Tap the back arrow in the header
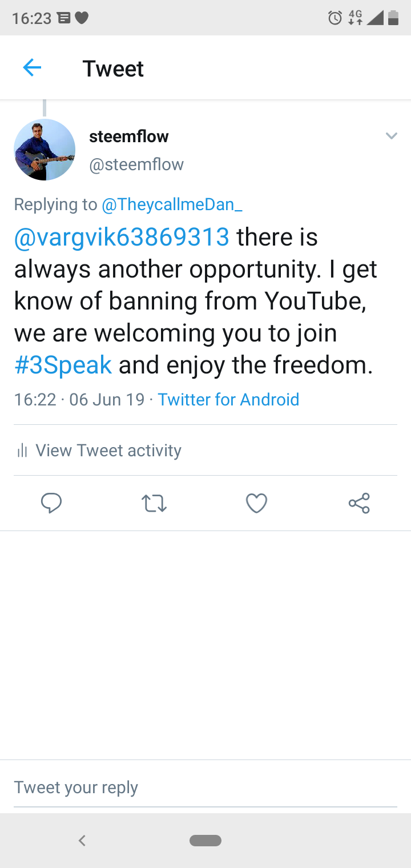Screen dimensions: 411x868 click(32, 69)
